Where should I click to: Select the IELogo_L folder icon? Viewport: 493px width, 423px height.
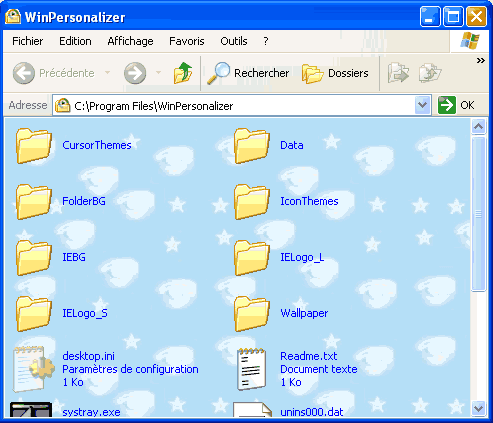pyautogui.click(x=252, y=258)
